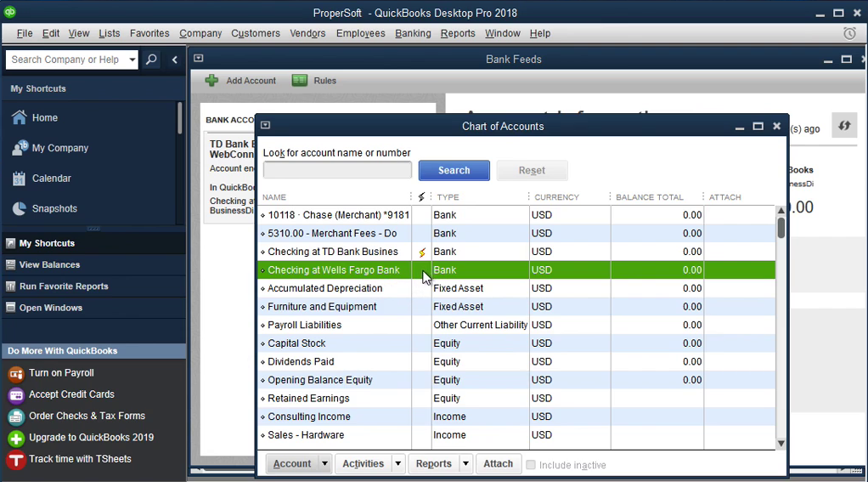The width and height of the screenshot is (868, 482).
Task: Open the Search Company or Help dropdown arrow
Action: click(x=132, y=60)
